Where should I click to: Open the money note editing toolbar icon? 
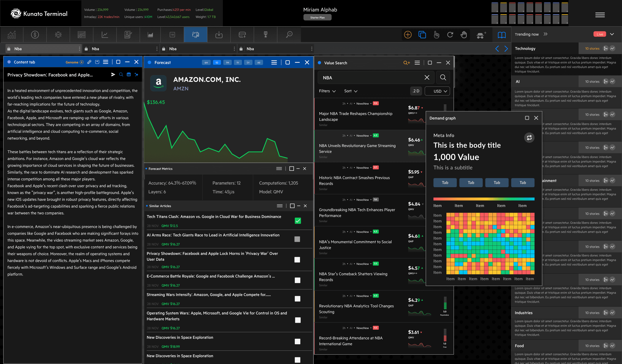click(128, 35)
